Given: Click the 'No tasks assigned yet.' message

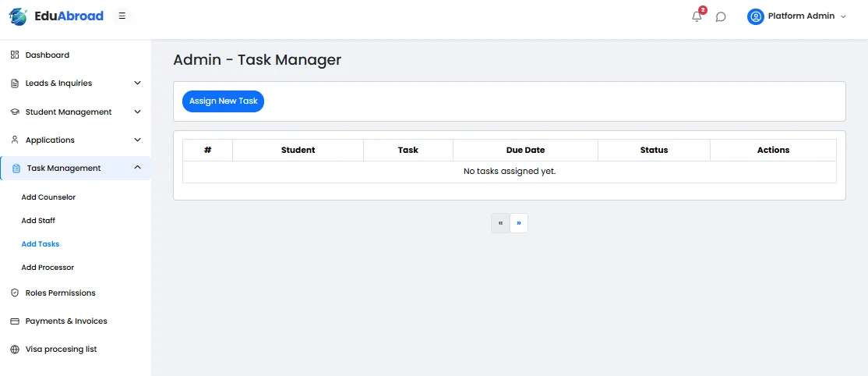Looking at the screenshot, I should pos(510,172).
